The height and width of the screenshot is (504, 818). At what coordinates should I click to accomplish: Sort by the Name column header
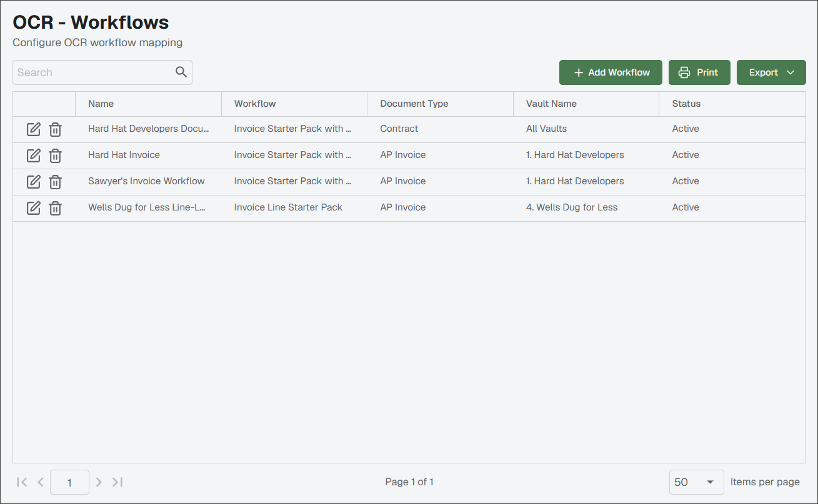coord(101,104)
